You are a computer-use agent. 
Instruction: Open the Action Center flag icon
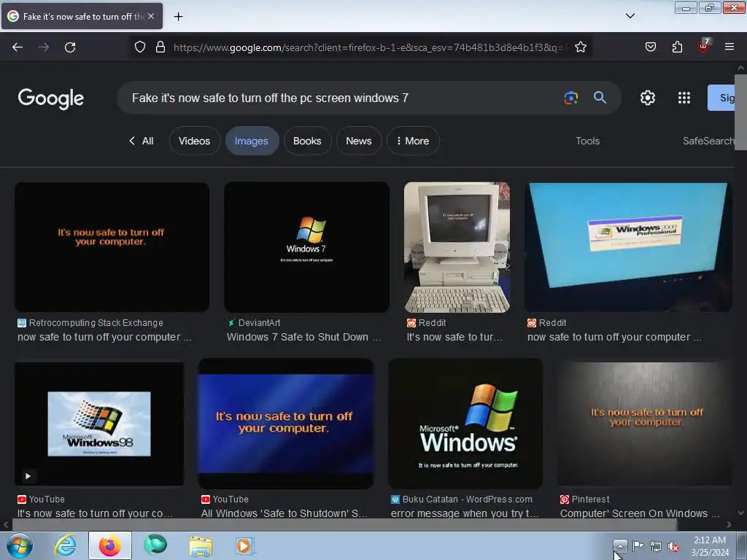pos(638,545)
